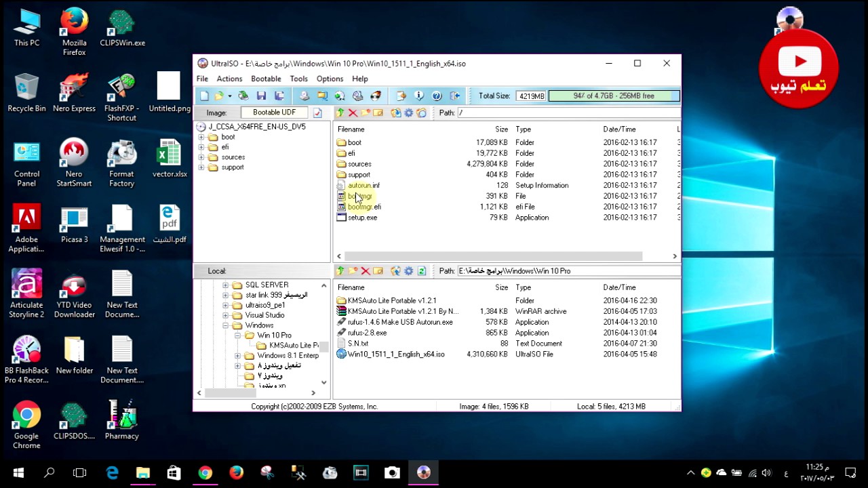Click the Make CD/DVD Image icon
Viewport: 868px width, 488px height.
(304, 96)
